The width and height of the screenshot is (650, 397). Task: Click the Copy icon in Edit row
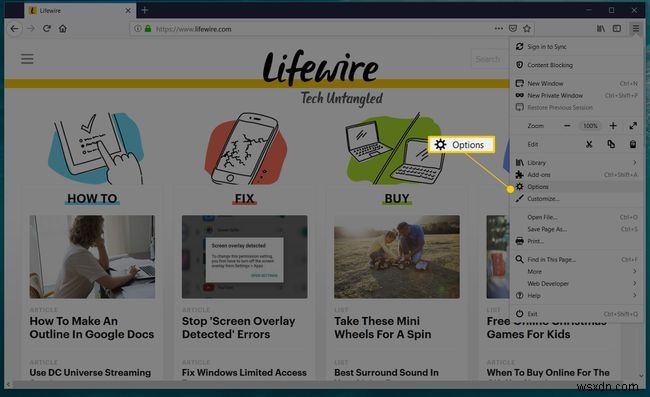coord(611,144)
